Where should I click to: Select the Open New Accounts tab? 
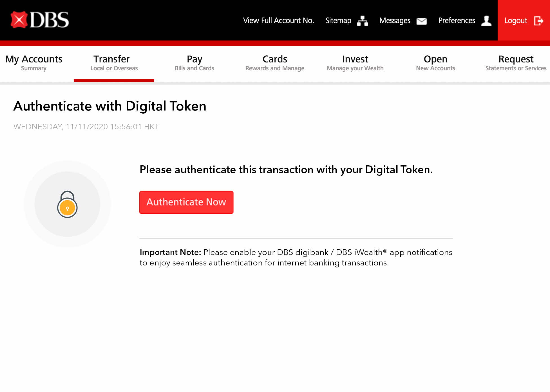435,63
